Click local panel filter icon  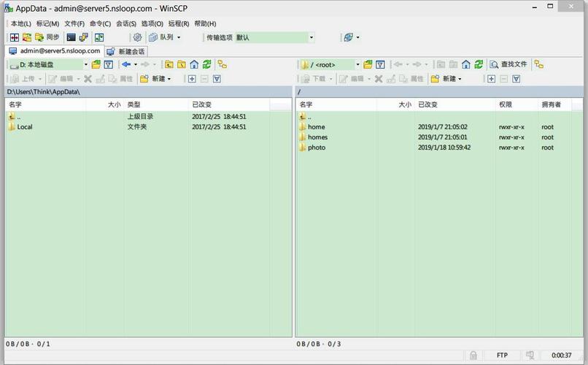point(109,64)
